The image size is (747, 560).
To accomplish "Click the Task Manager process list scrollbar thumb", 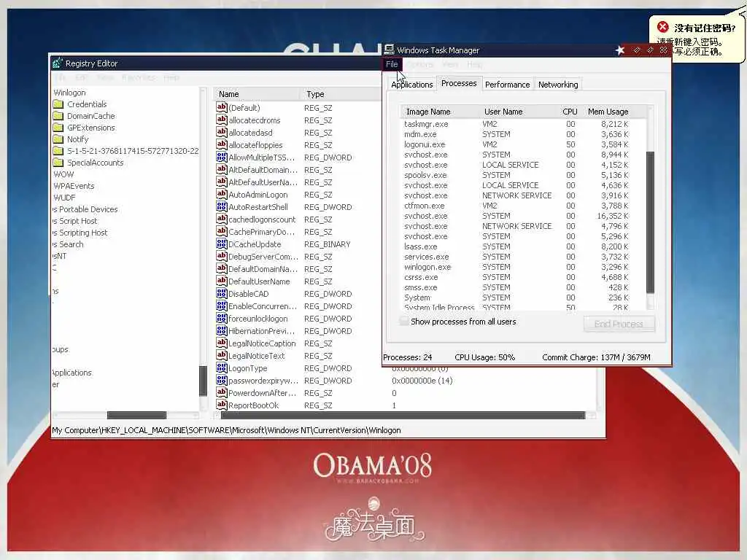I will (650, 222).
